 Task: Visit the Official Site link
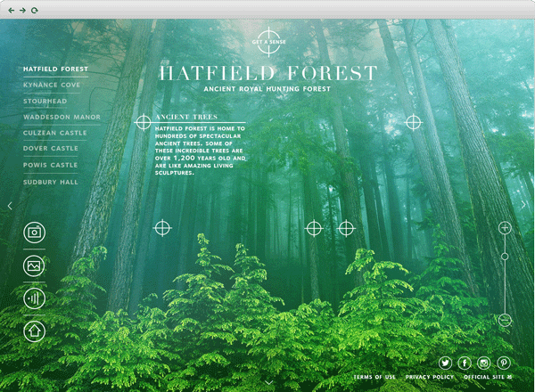tap(488, 377)
